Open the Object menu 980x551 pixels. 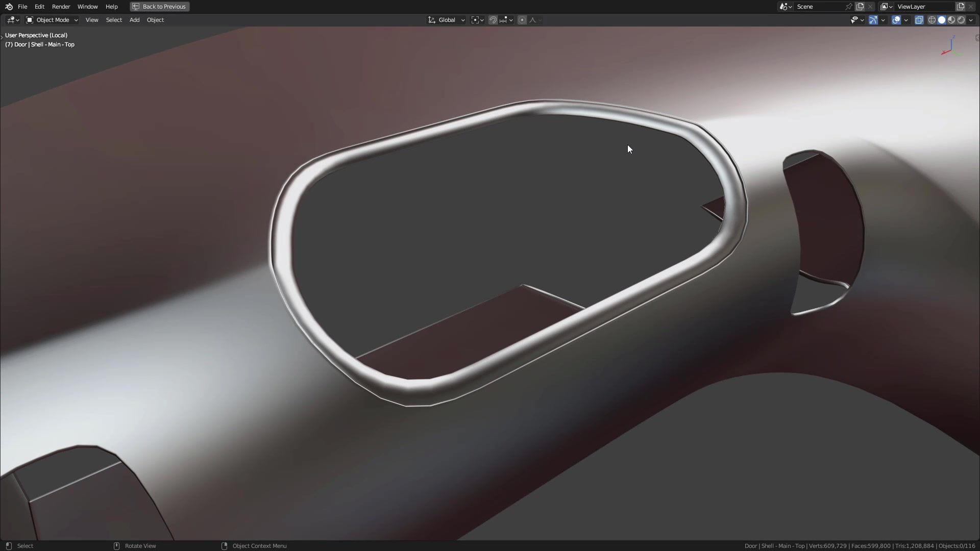click(155, 20)
